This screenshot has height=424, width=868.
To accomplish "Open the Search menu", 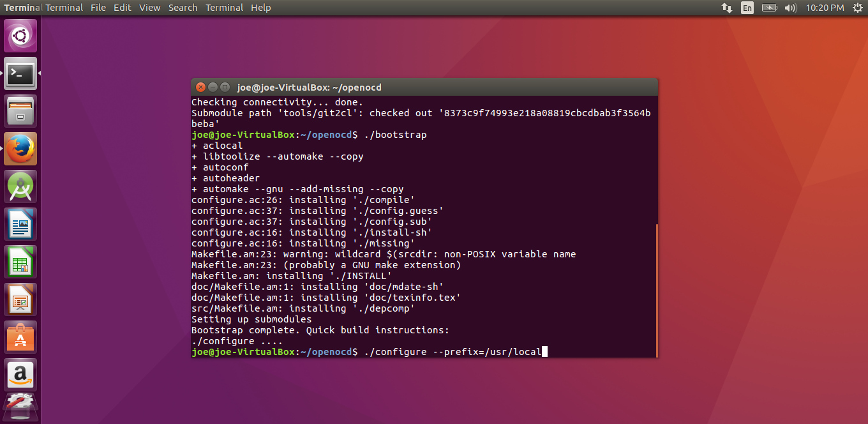I will pos(183,8).
